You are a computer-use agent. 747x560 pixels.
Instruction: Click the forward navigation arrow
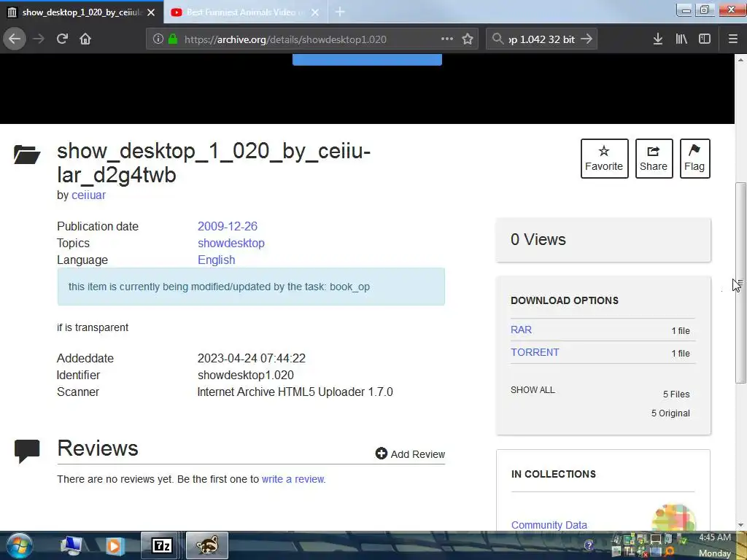(39, 39)
